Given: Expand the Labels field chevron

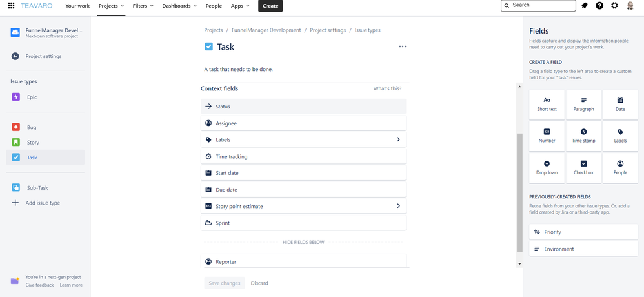Looking at the screenshot, I should coord(398,139).
